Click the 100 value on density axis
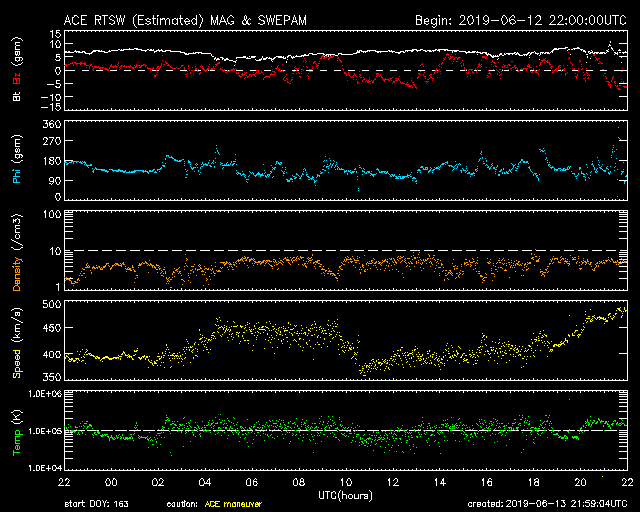This screenshot has width=640, height=512. click(52, 214)
